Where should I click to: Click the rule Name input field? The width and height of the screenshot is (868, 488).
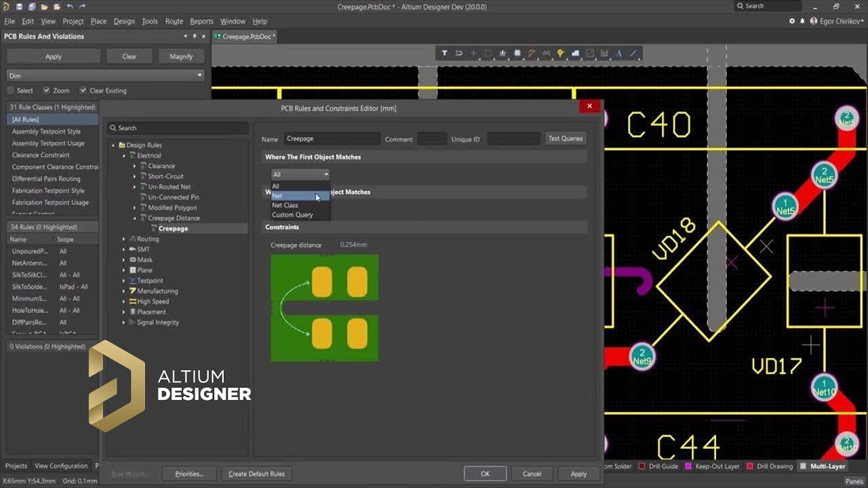[332, 138]
